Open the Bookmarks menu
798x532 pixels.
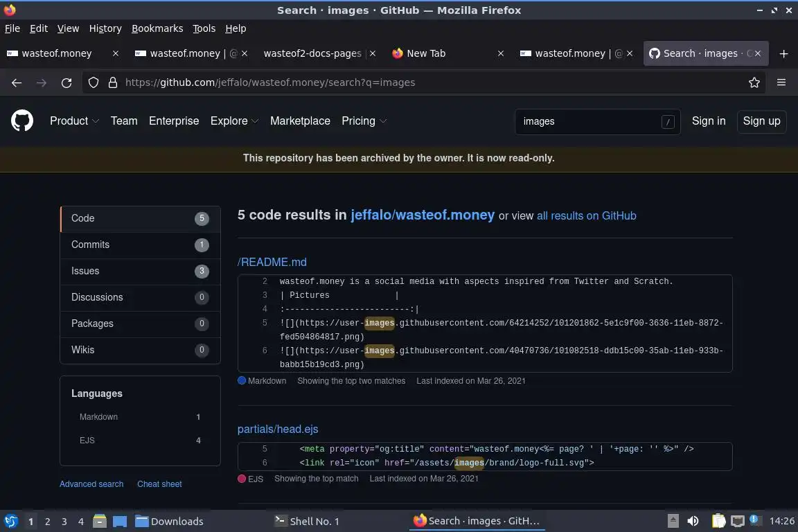[x=157, y=28]
